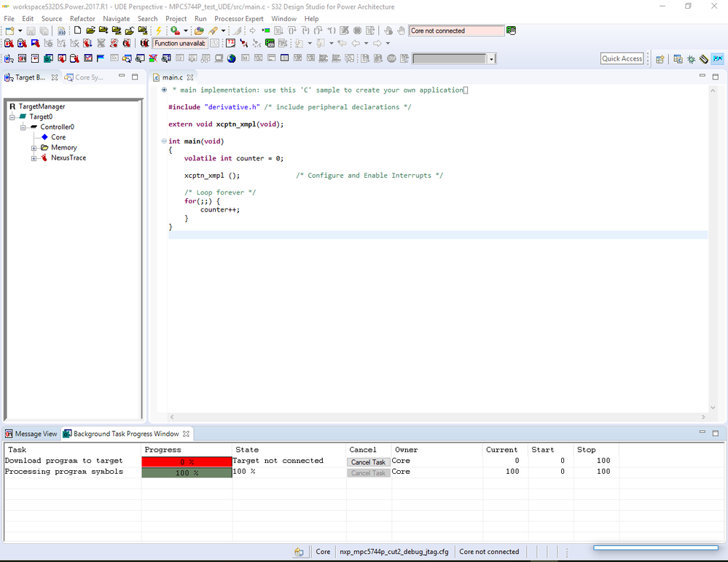Click the red 0% download progress bar
This screenshot has width=728, height=562.
coord(187,461)
